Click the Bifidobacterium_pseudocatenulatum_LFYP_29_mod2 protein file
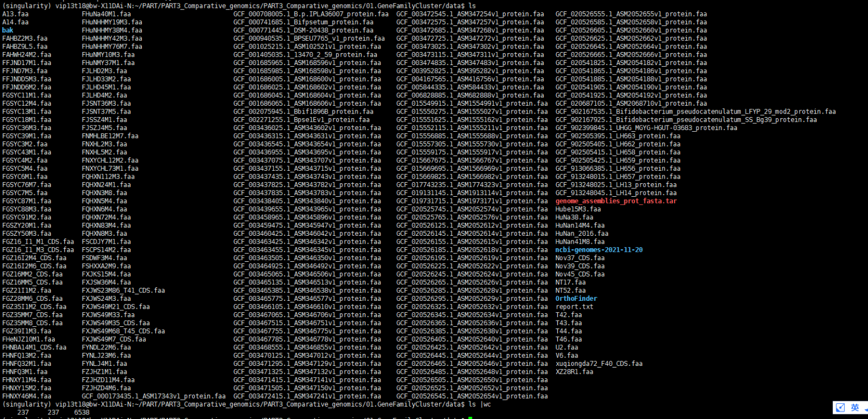 [x=695, y=112]
